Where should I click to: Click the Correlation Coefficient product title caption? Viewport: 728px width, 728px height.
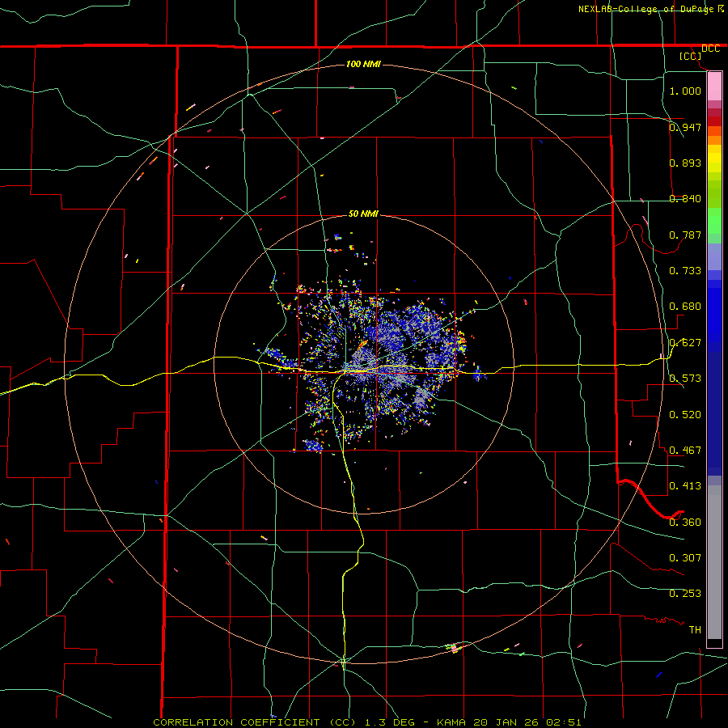tap(366, 722)
